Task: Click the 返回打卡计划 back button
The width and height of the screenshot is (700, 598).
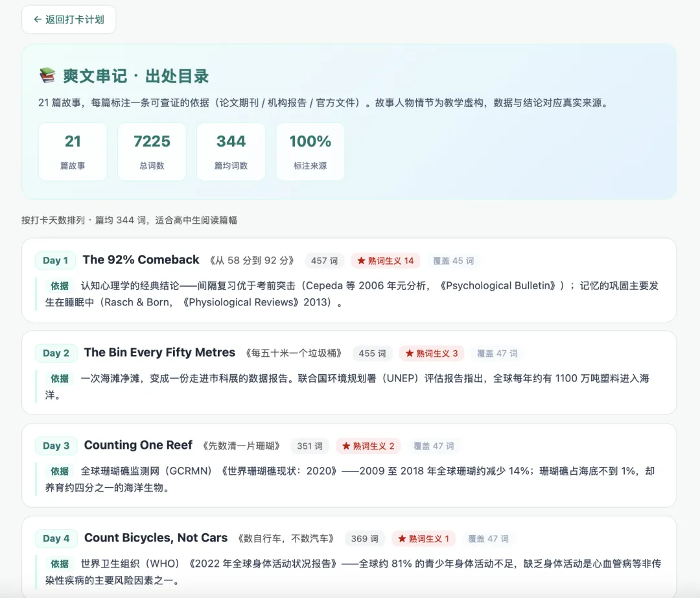Action: pyautogui.click(x=69, y=19)
